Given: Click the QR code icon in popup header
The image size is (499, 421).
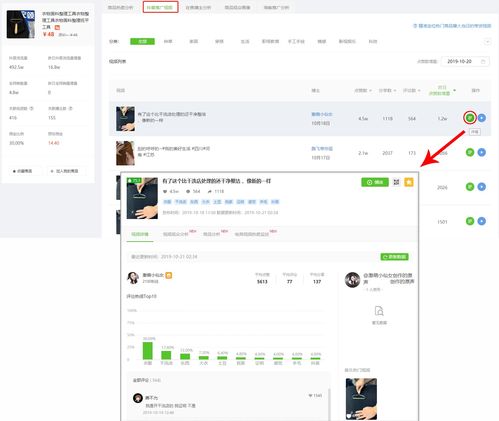Looking at the screenshot, I should [x=396, y=182].
